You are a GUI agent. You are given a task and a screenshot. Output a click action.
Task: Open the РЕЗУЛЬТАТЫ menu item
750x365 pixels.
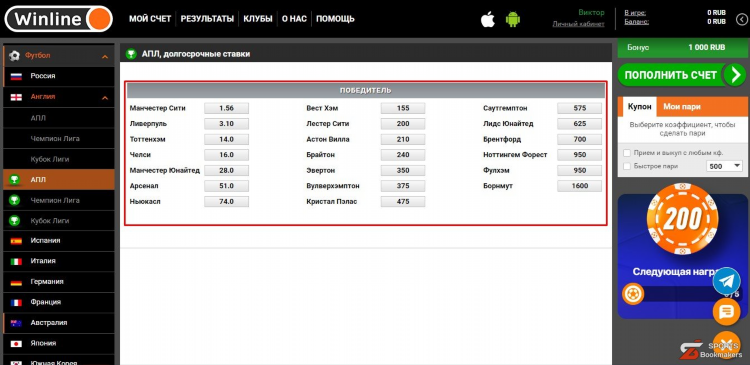point(207,19)
